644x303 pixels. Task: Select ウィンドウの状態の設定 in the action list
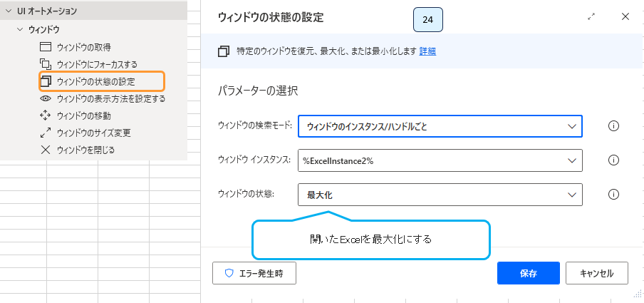95,81
